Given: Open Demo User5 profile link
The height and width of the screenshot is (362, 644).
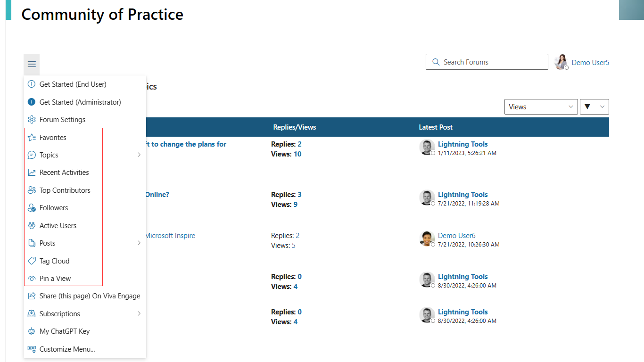Looking at the screenshot, I should pos(590,63).
